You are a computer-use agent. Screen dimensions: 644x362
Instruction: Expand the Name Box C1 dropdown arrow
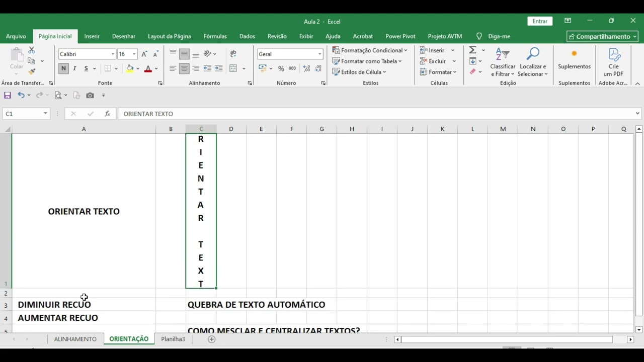pos(45,114)
